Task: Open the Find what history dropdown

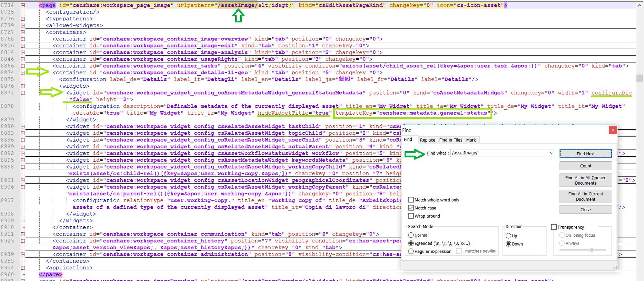Action: pos(551,153)
